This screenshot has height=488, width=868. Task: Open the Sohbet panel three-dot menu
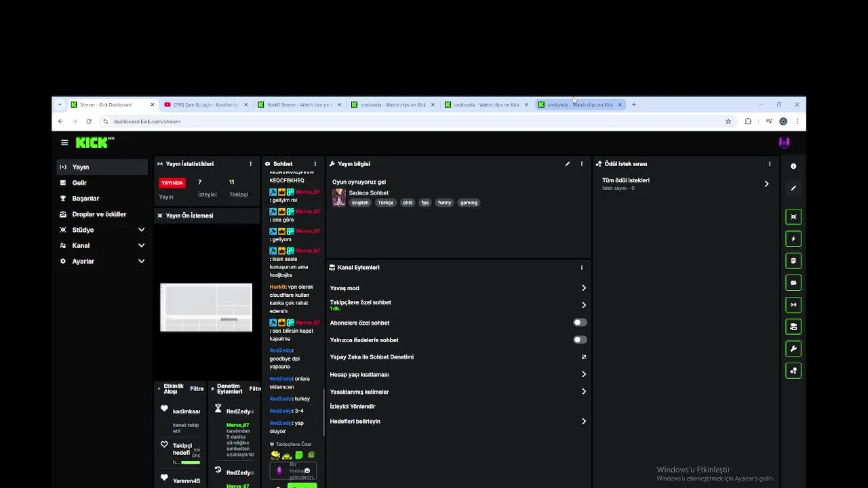point(315,164)
